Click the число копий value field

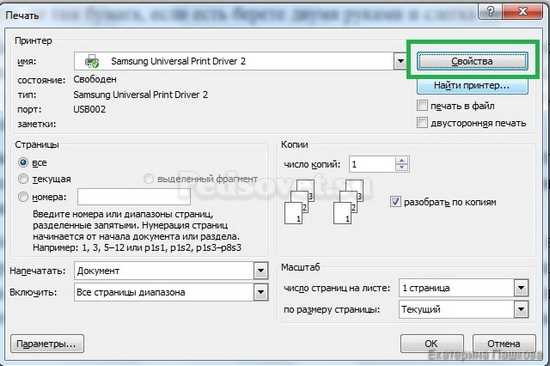pos(373,164)
